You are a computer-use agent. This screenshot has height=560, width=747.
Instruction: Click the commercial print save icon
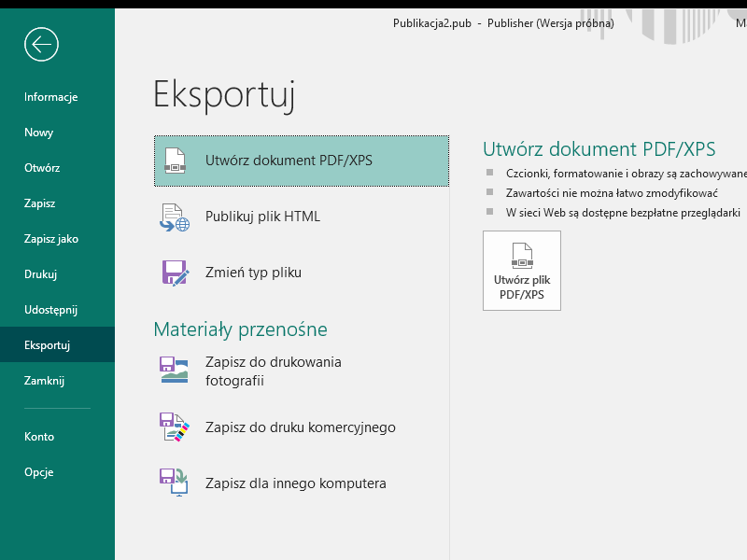point(175,427)
